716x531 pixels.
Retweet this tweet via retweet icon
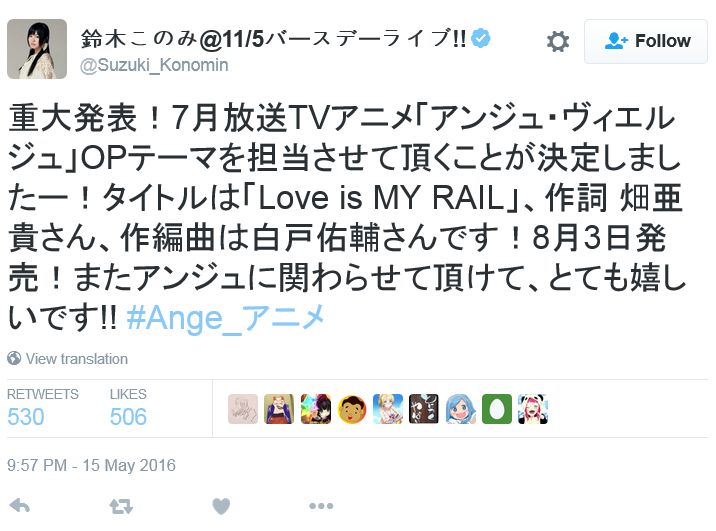(x=121, y=506)
